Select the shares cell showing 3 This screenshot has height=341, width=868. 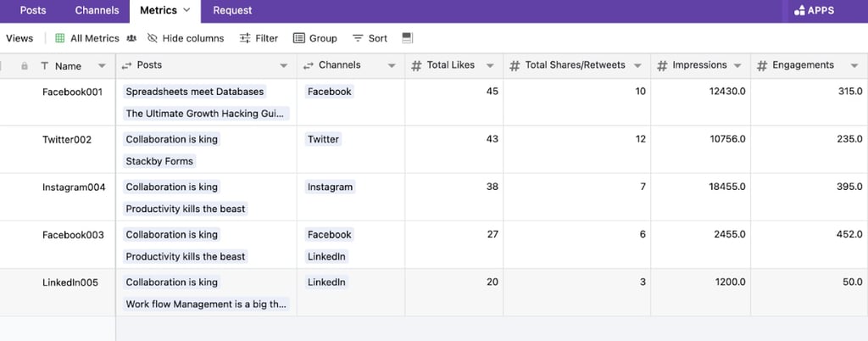coord(576,293)
